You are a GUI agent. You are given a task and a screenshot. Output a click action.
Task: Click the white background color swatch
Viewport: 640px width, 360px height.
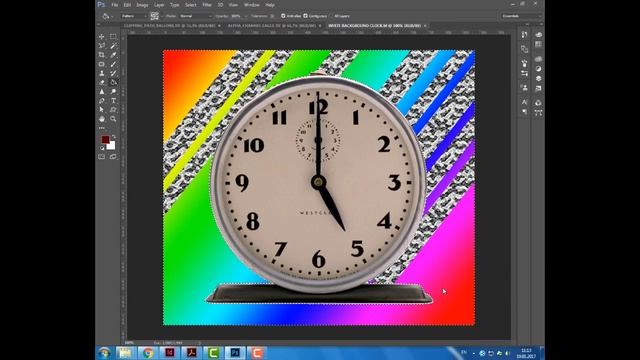[x=112, y=146]
